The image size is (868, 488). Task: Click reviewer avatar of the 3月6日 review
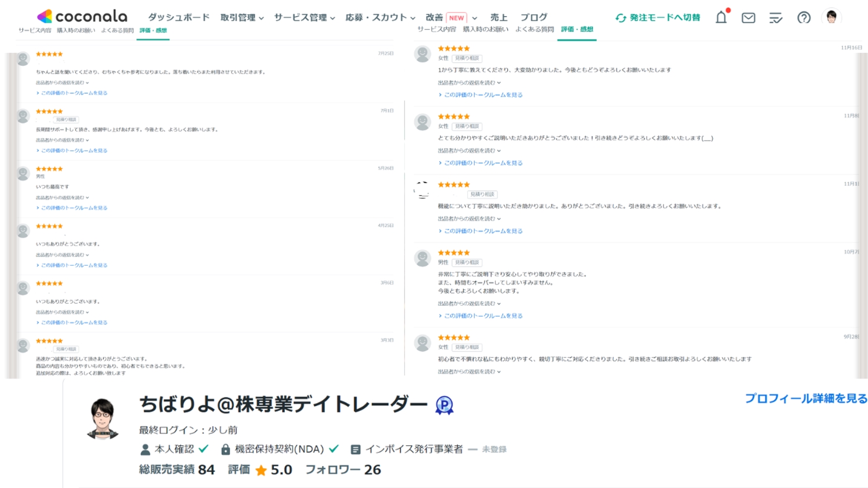click(23, 288)
